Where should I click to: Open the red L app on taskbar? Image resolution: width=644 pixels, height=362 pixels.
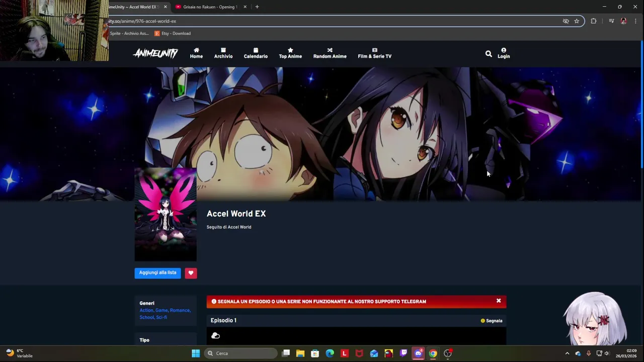[x=345, y=353]
